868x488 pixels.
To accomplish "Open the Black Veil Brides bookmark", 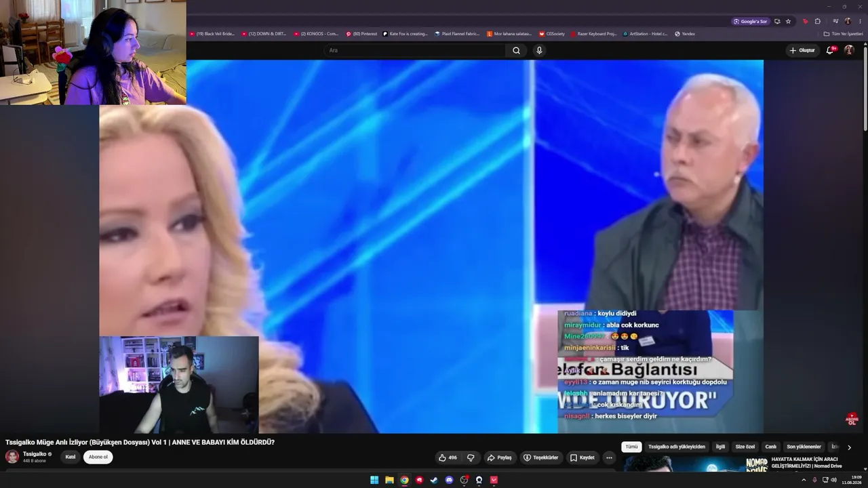I will click(x=212, y=34).
